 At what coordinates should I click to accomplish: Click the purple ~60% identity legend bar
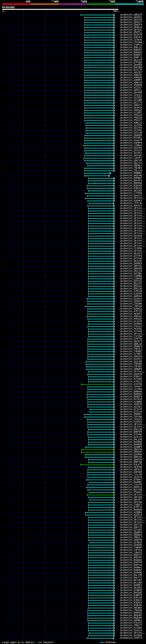tap(73, 4)
